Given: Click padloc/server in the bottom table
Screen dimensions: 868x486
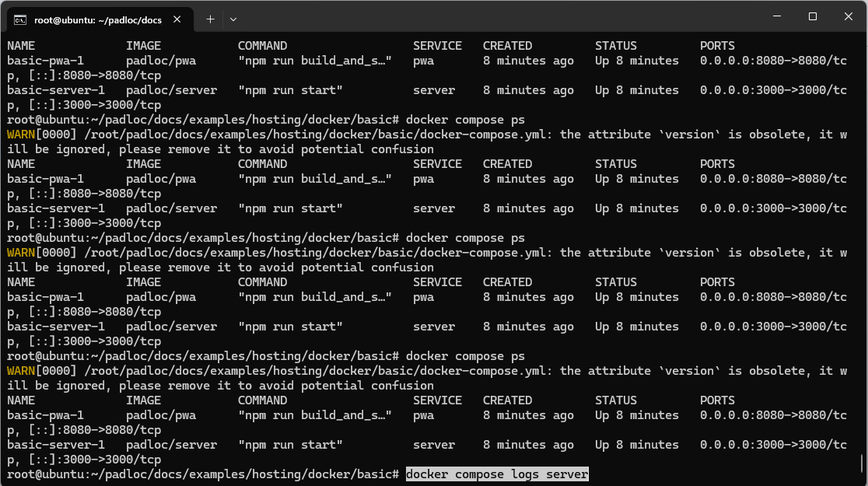Looking at the screenshot, I should [x=172, y=445].
